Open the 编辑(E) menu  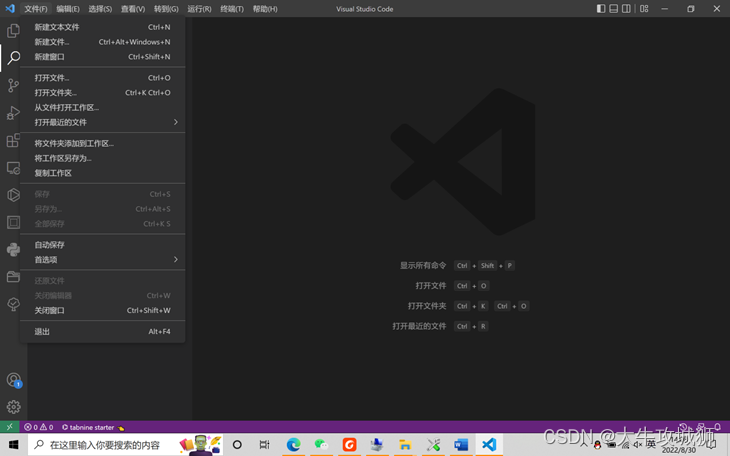(x=68, y=9)
